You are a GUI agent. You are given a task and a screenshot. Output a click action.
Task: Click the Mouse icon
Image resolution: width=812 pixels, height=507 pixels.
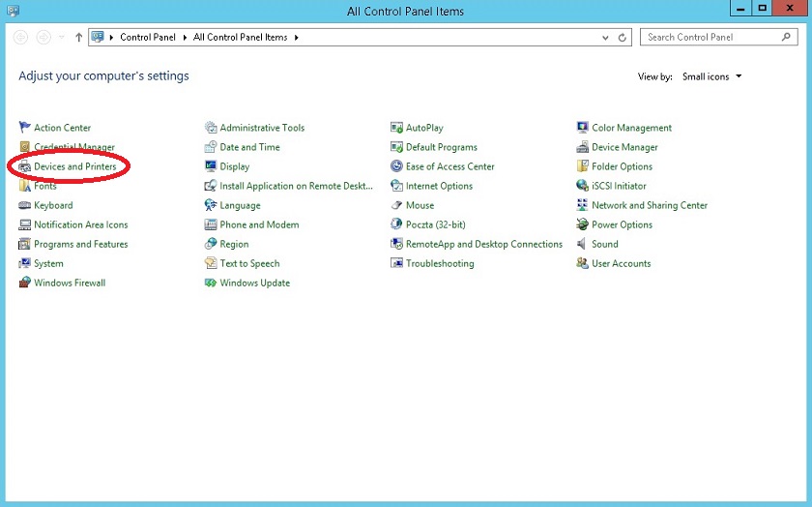[396, 205]
